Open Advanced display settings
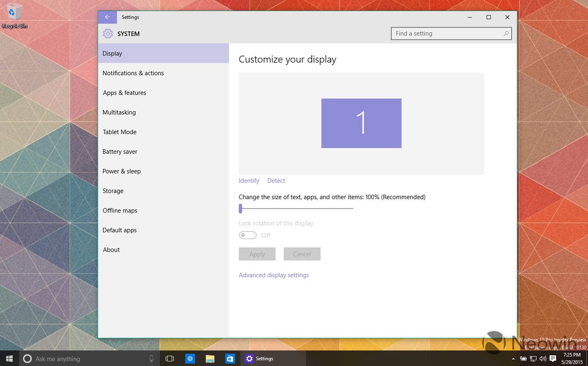The height and width of the screenshot is (366, 588). [x=274, y=275]
